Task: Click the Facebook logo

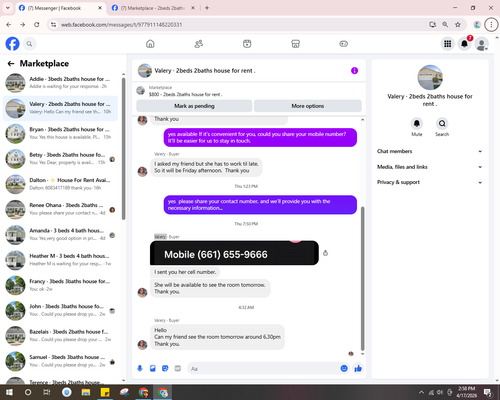Action: coord(12,44)
